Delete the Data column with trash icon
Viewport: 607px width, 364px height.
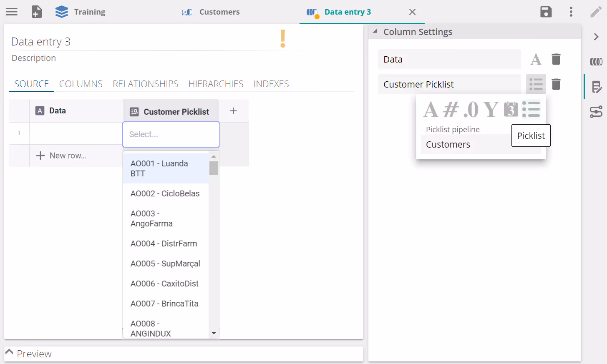pos(556,60)
